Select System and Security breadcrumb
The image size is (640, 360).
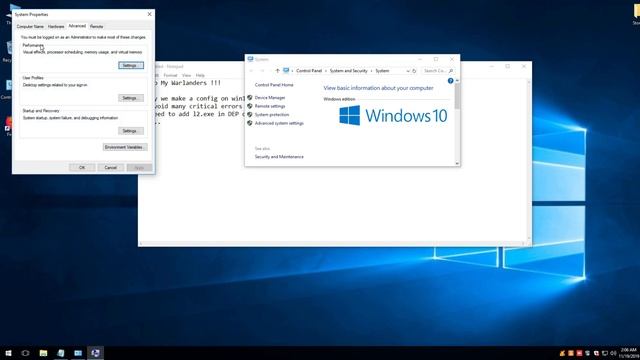[349, 71]
